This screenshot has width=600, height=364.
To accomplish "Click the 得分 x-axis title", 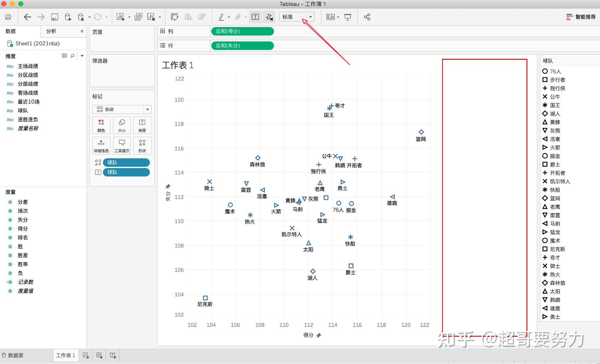I will coord(308,335).
